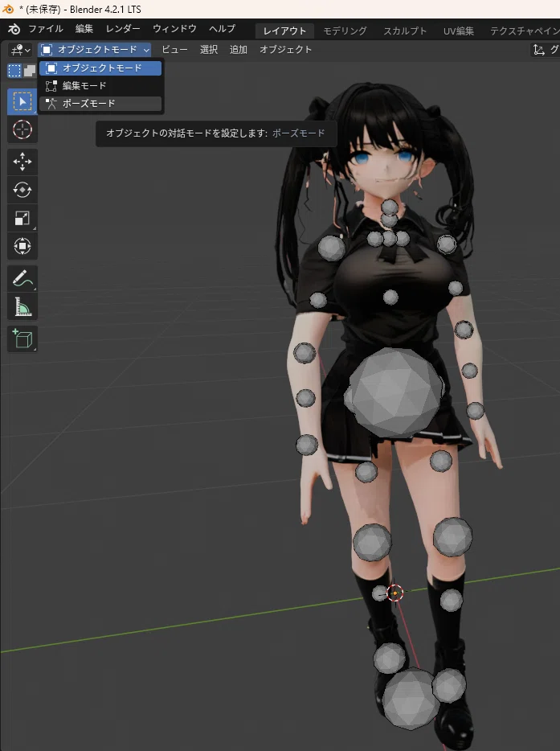560x751 pixels.
Task: Activate the Move tool
Action: (22, 162)
